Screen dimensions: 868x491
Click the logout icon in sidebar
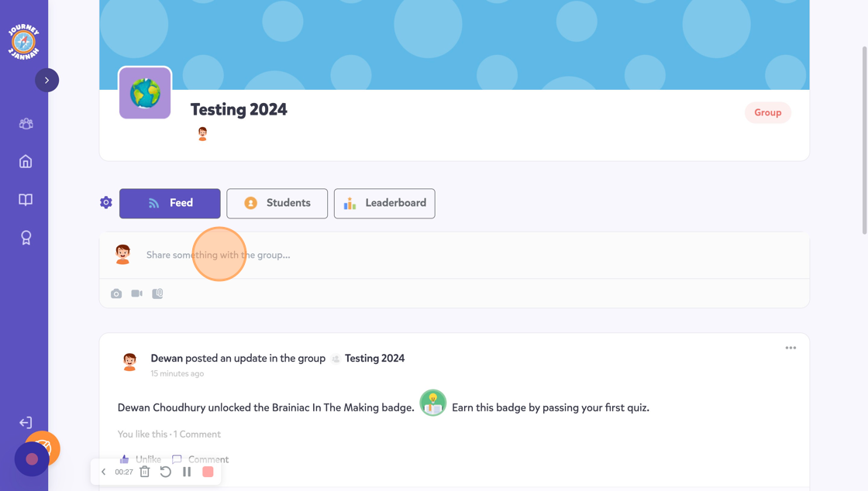coord(26,423)
